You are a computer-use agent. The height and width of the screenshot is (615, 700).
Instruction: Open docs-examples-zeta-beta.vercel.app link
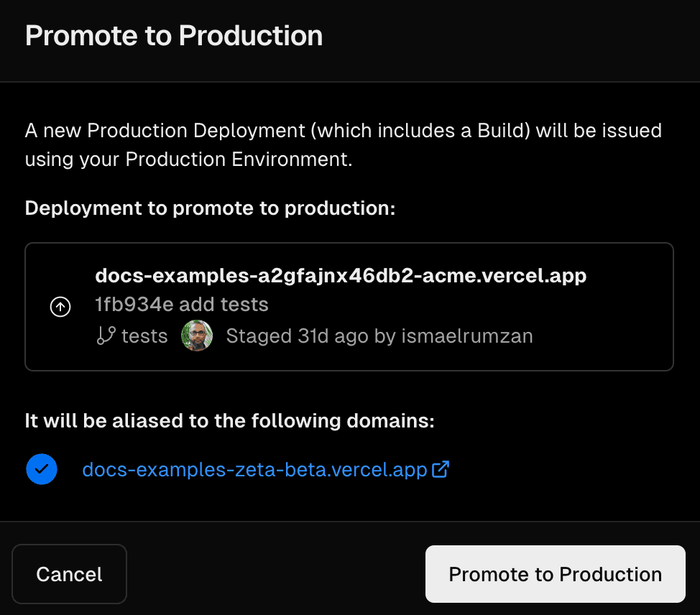pyautogui.click(x=254, y=468)
